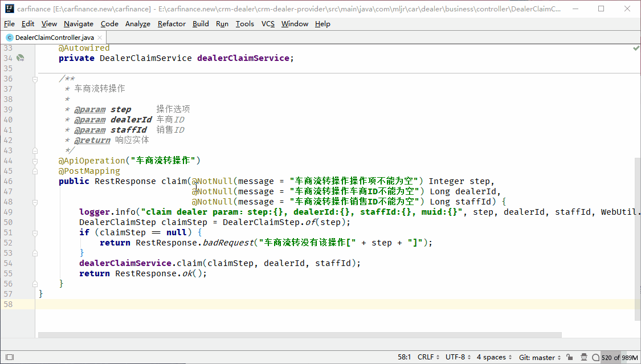Collapse the claim method body fold at line 48

[x=35, y=202]
